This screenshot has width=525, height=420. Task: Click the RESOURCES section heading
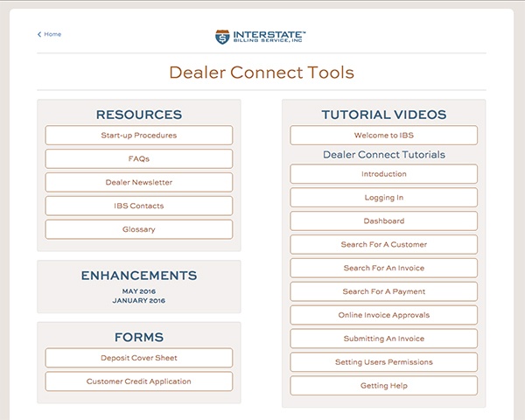pos(139,115)
